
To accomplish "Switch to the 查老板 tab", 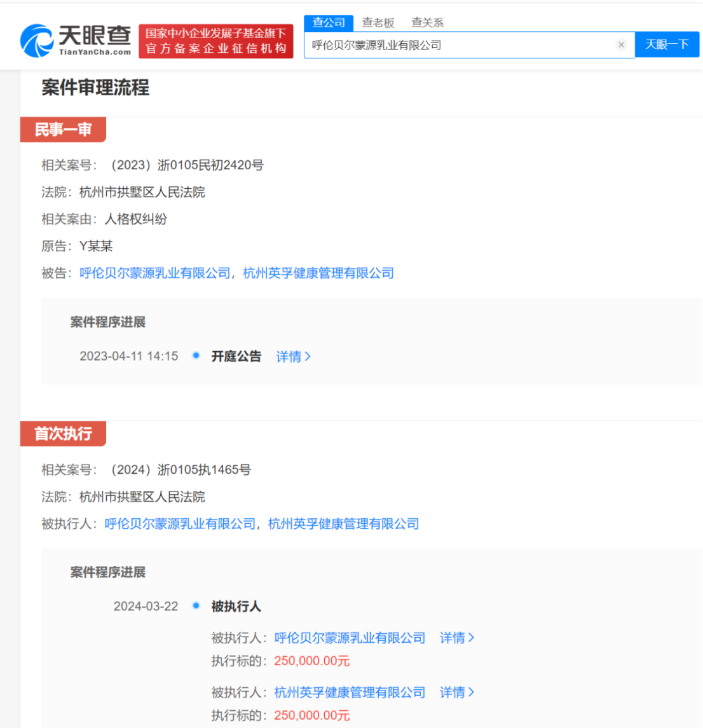I will pos(378,22).
